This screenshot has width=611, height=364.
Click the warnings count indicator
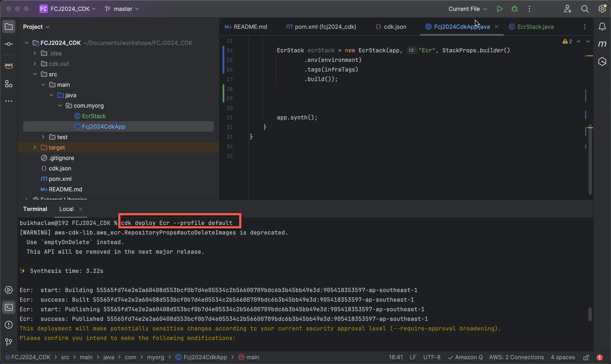click(567, 41)
